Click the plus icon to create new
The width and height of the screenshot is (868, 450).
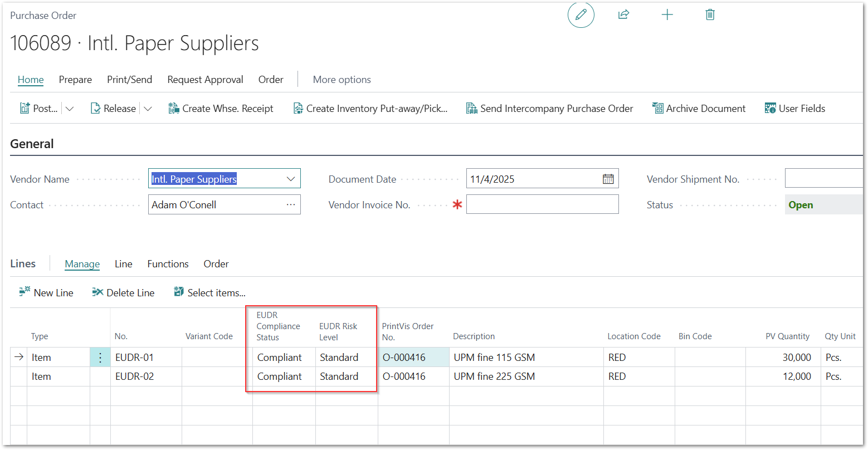tap(667, 15)
